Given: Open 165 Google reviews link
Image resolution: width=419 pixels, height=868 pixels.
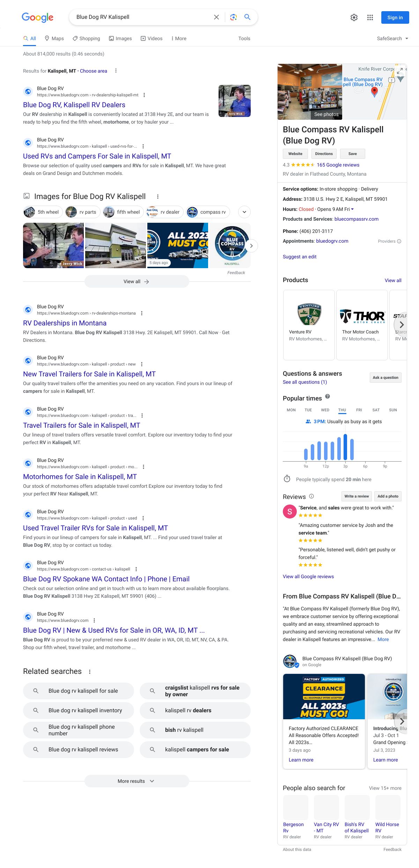Looking at the screenshot, I should coord(338,165).
